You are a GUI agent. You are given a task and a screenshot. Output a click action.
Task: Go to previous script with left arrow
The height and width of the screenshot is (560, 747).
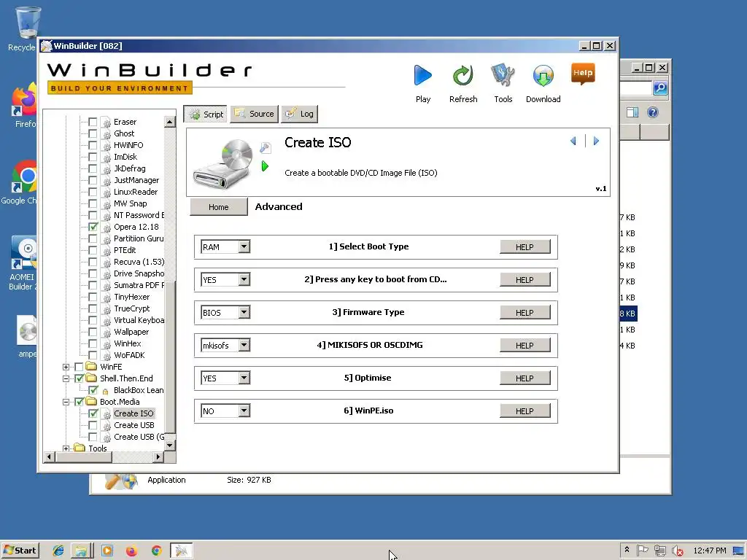tap(573, 141)
